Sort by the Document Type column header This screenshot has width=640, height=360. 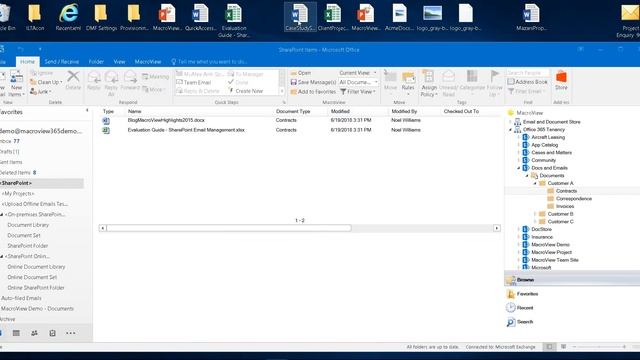pyautogui.click(x=293, y=111)
